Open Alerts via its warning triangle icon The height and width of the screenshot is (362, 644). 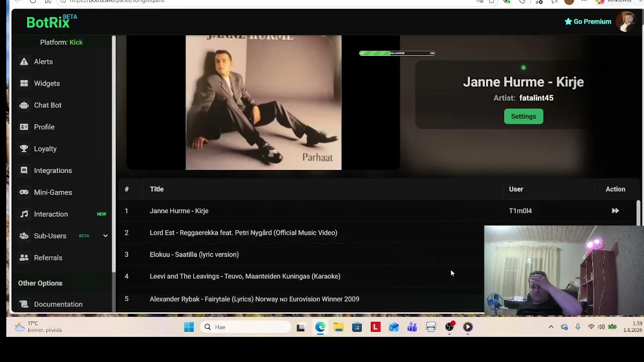[x=24, y=62]
